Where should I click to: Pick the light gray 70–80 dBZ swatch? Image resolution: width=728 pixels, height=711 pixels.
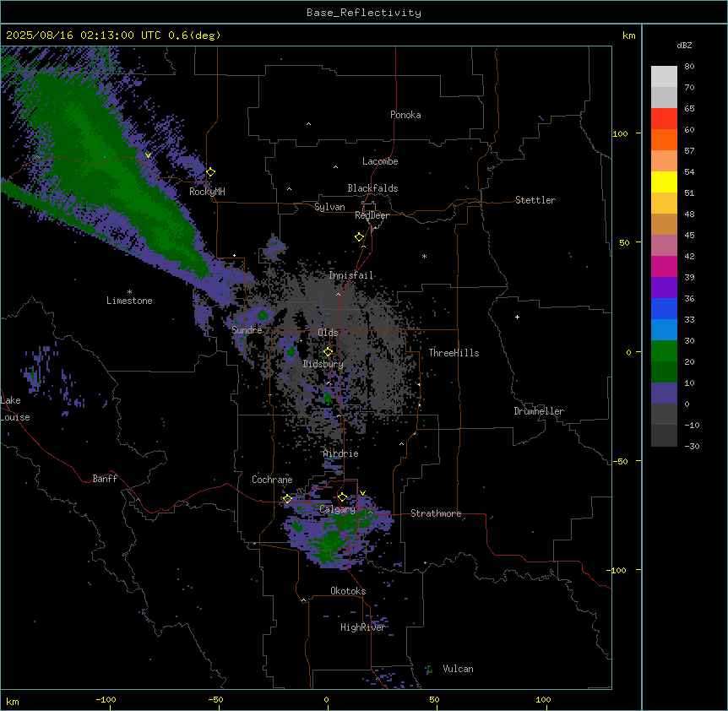(664, 77)
